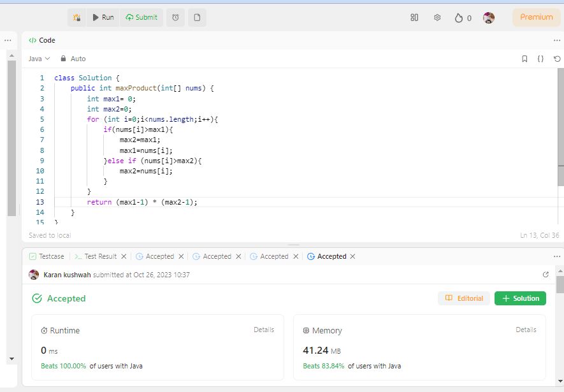Screen dimensions: 564x392
Task: Close the third Accepted tab
Action: click(296, 256)
